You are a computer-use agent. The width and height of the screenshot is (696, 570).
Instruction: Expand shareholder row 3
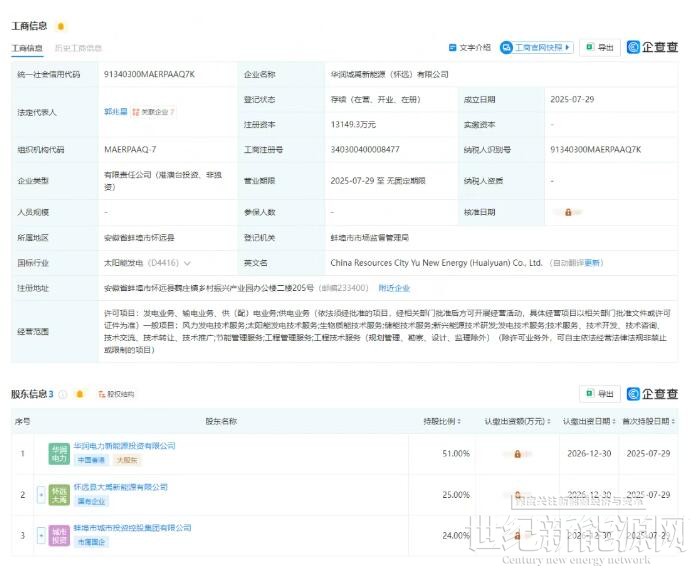[x=41, y=535]
